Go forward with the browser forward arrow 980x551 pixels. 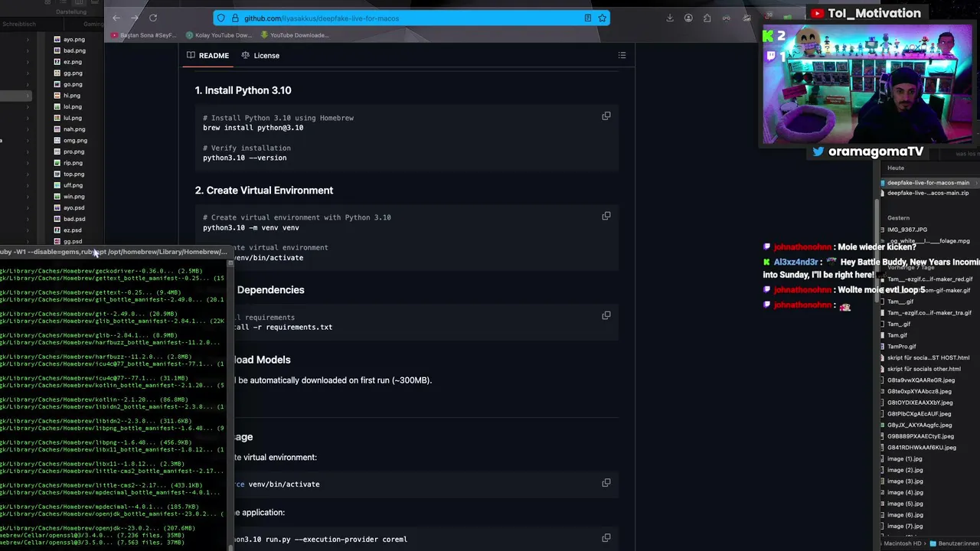(134, 18)
